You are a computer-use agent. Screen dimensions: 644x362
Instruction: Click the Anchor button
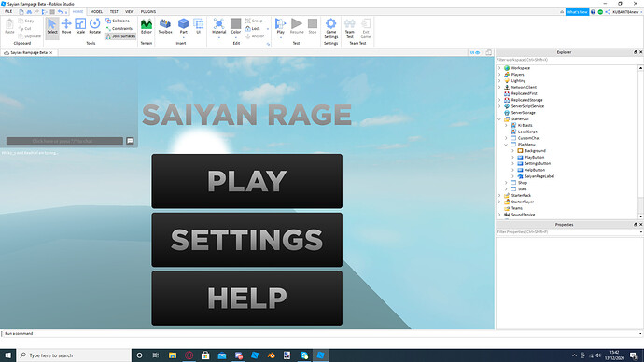tap(255, 36)
